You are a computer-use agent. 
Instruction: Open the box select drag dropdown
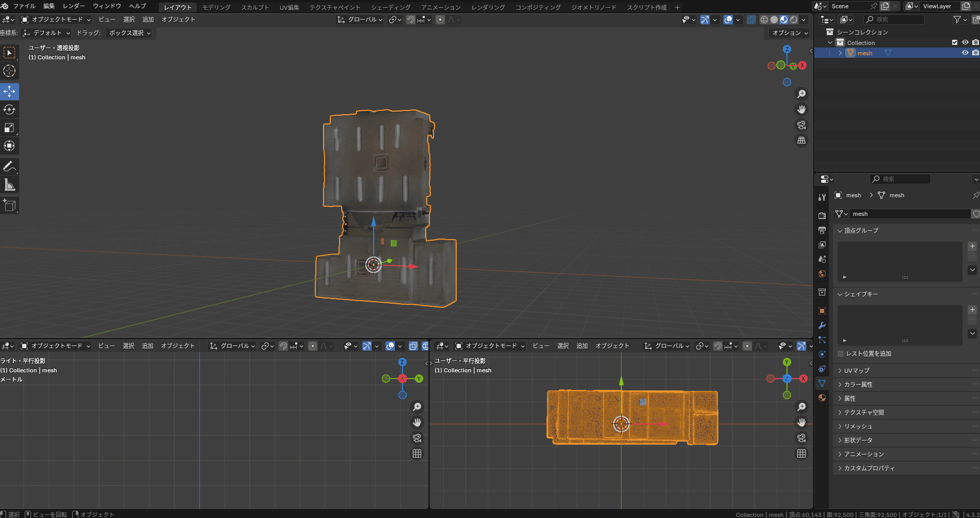pos(130,33)
